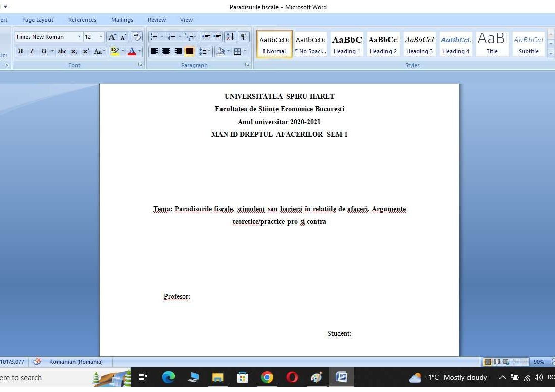Click the Sort button in Paragraph group
The image size is (555, 392).
pyautogui.click(x=230, y=37)
